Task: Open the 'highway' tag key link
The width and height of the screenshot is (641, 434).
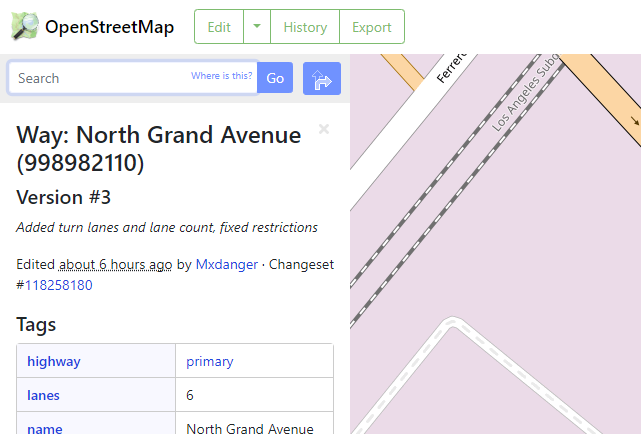Action: (54, 361)
